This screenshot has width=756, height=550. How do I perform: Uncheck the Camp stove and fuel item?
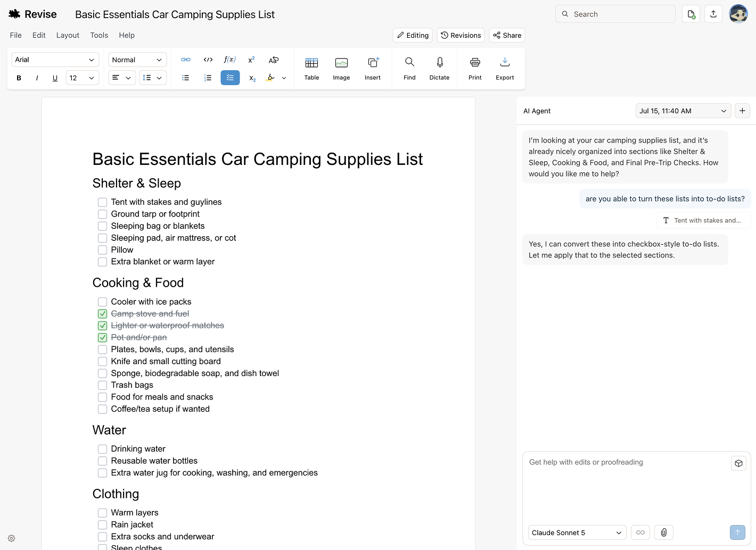tap(103, 314)
